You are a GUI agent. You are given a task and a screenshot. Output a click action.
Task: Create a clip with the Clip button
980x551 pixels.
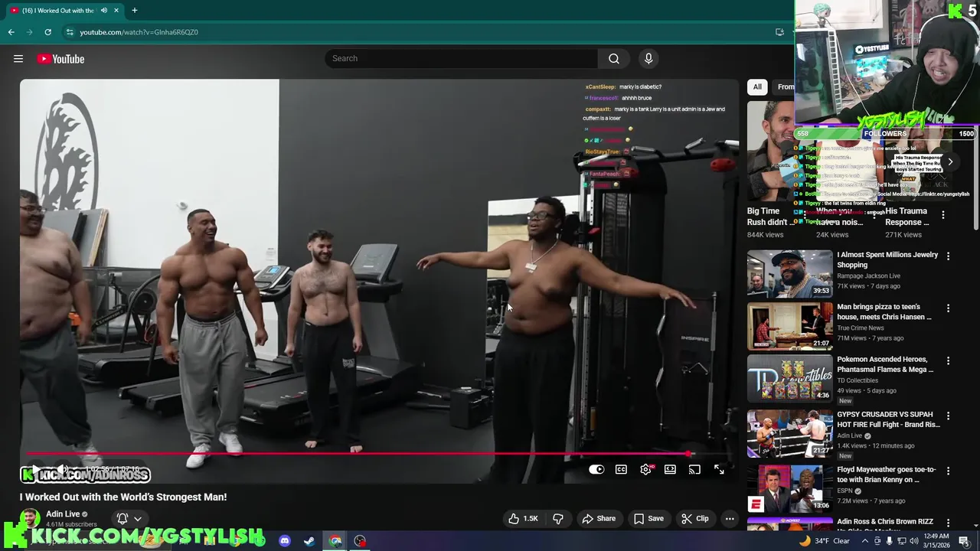[x=695, y=519]
